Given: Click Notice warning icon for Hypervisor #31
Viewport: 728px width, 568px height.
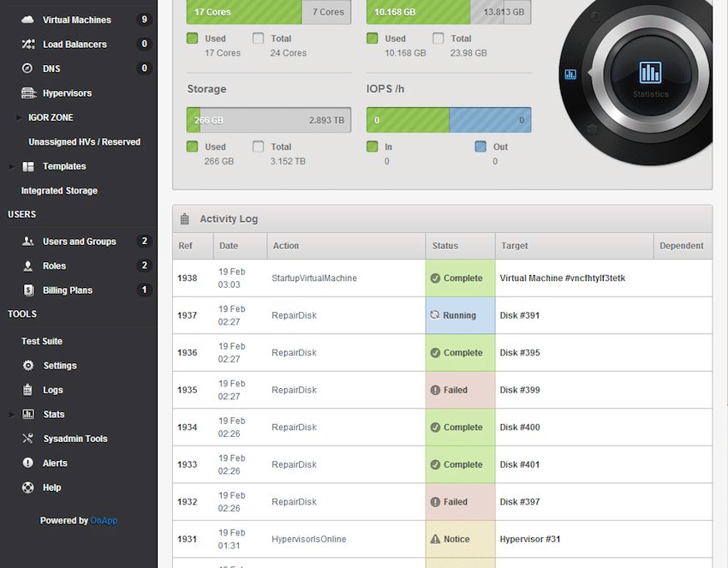Looking at the screenshot, I should coord(435,539).
